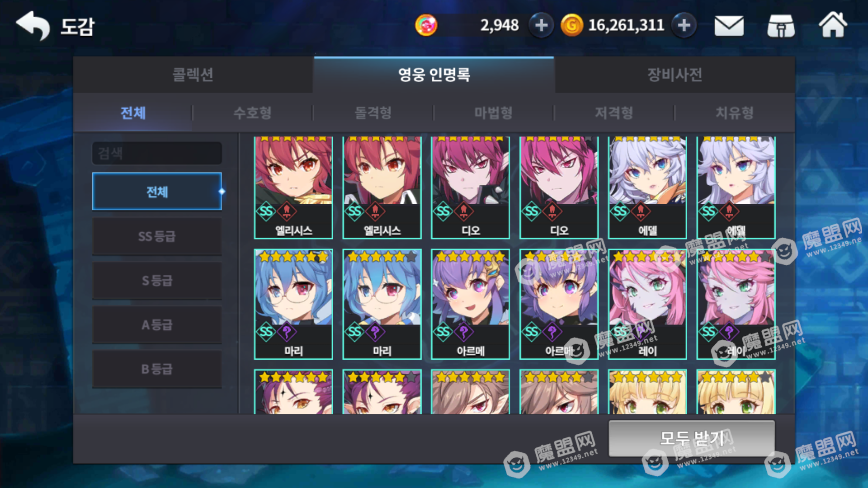The height and width of the screenshot is (488, 868).
Task: Filter by S 등급 grade
Action: pyautogui.click(x=157, y=280)
